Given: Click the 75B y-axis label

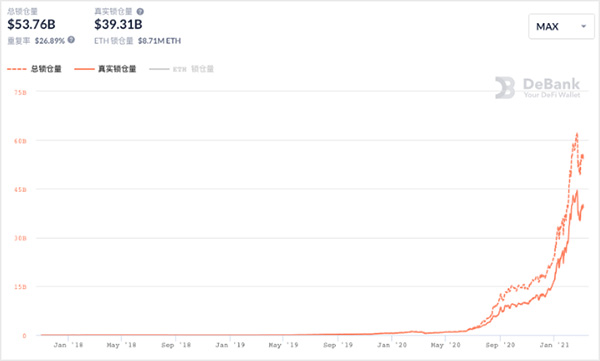Looking at the screenshot, I should pyautogui.click(x=20, y=92).
